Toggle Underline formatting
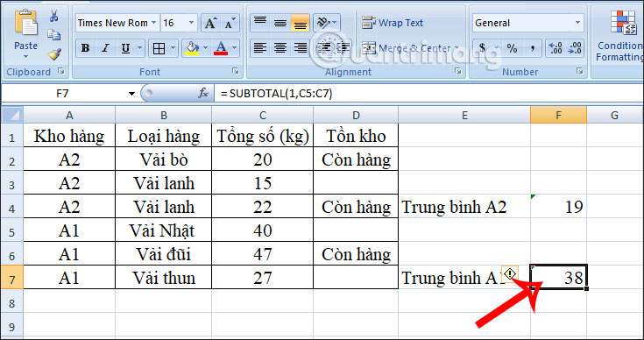The image size is (644, 340). point(125,48)
